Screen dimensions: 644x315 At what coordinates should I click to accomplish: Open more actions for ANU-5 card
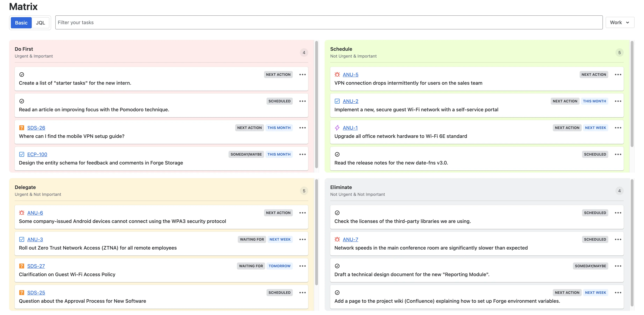click(x=618, y=75)
